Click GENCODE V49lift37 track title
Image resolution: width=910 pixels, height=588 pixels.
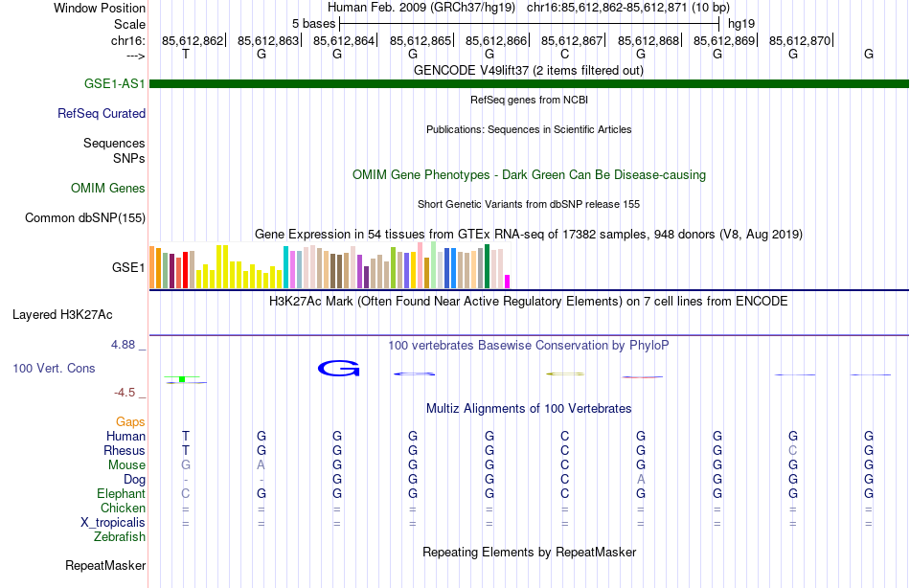point(529,70)
